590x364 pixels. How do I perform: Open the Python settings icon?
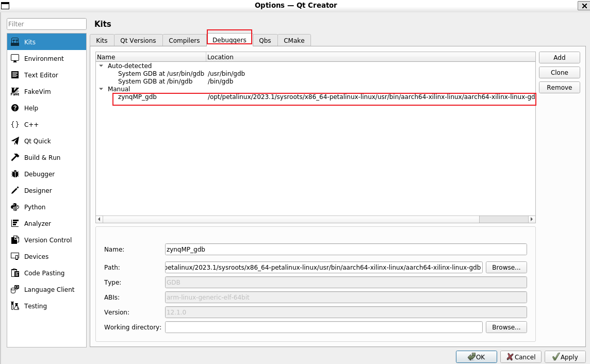(x=15, y=207)
